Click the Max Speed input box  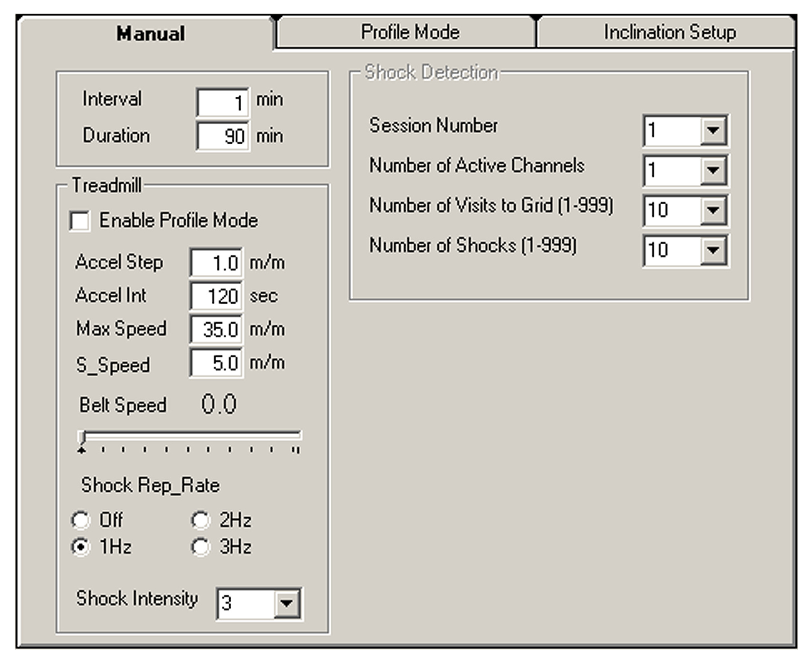[216, 329]
